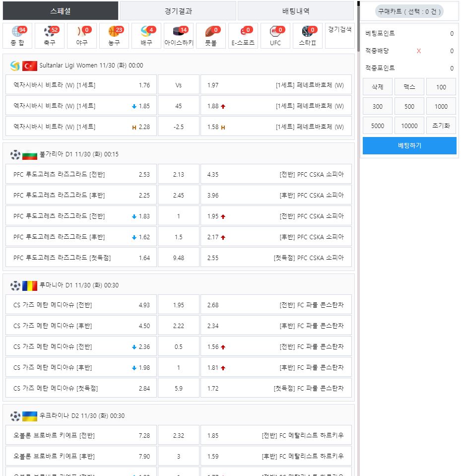464x476 pixels.
Task: Click the Ukraine flag icon
Action: (29, 416)
